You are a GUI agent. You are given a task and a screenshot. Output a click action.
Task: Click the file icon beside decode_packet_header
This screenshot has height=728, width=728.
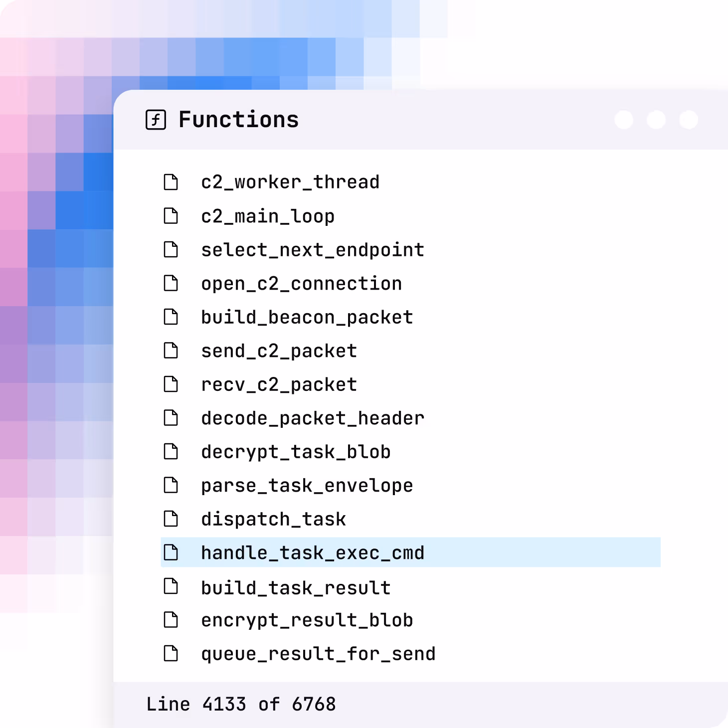coord(171,418)
